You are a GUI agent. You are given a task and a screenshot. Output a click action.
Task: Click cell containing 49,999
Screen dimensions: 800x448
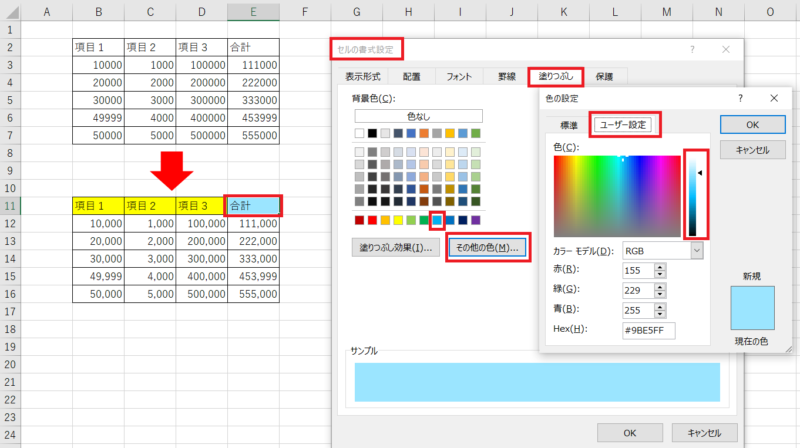pos(98,277)
